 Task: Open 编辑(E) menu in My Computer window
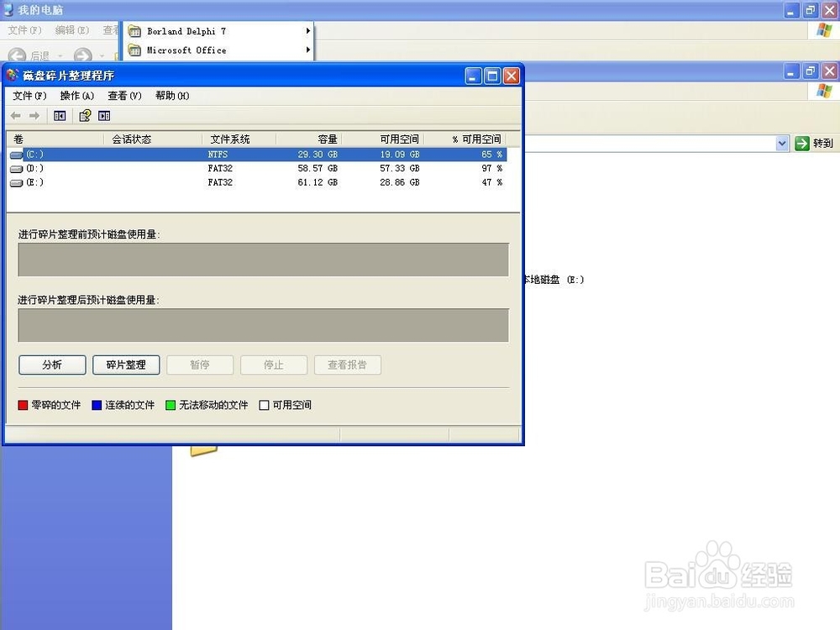click(71, 30)
